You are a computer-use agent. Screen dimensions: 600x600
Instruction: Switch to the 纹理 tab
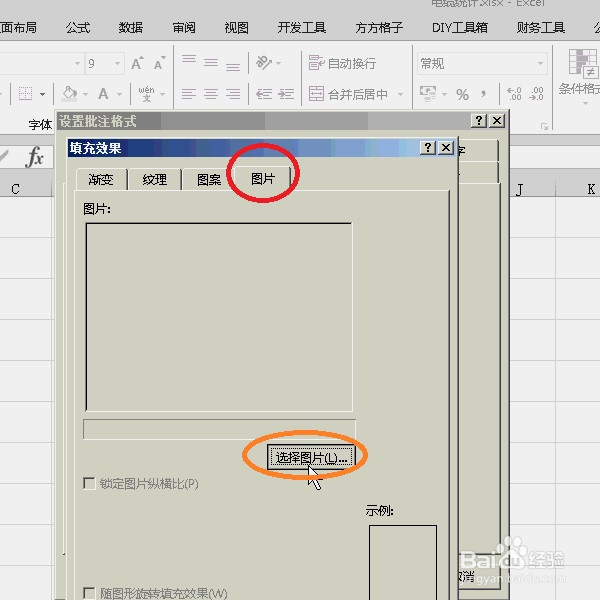point(155,179)
